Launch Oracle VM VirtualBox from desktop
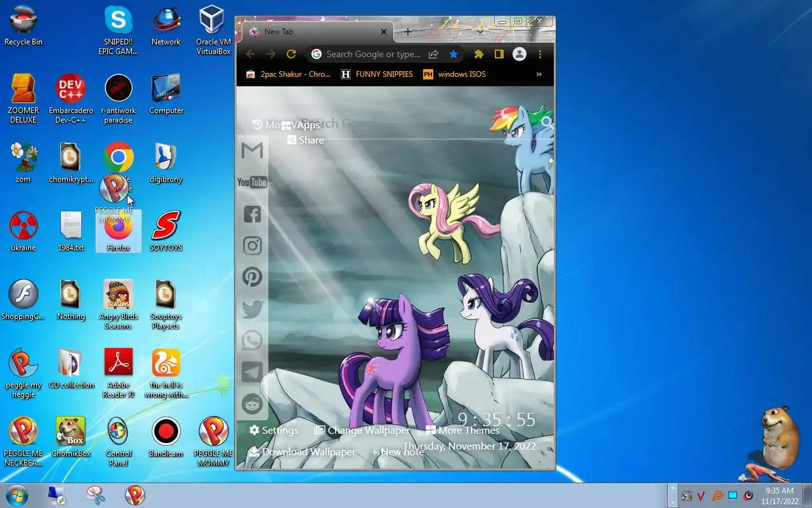 [213, 30]
